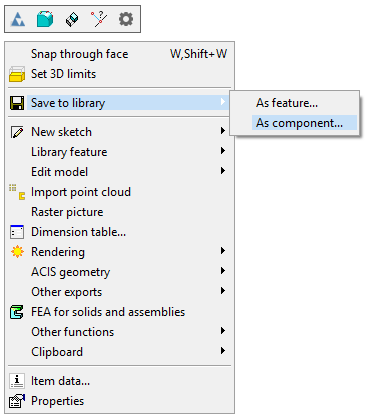
Task: Click the FEA for solids icon
Action: tap(17, 312)
